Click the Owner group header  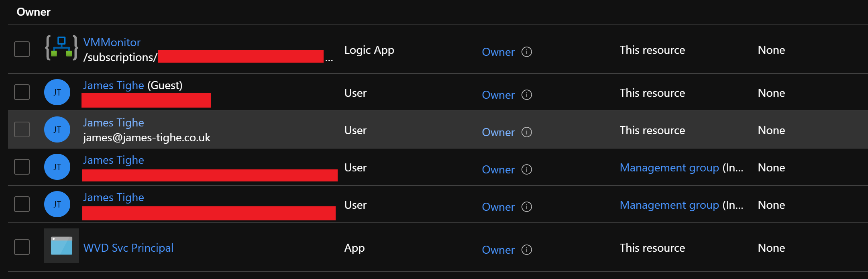[x=34, y=12]
